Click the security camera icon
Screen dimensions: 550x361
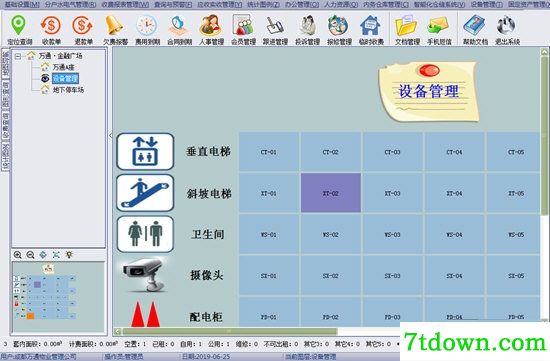(x=144, y=275)
